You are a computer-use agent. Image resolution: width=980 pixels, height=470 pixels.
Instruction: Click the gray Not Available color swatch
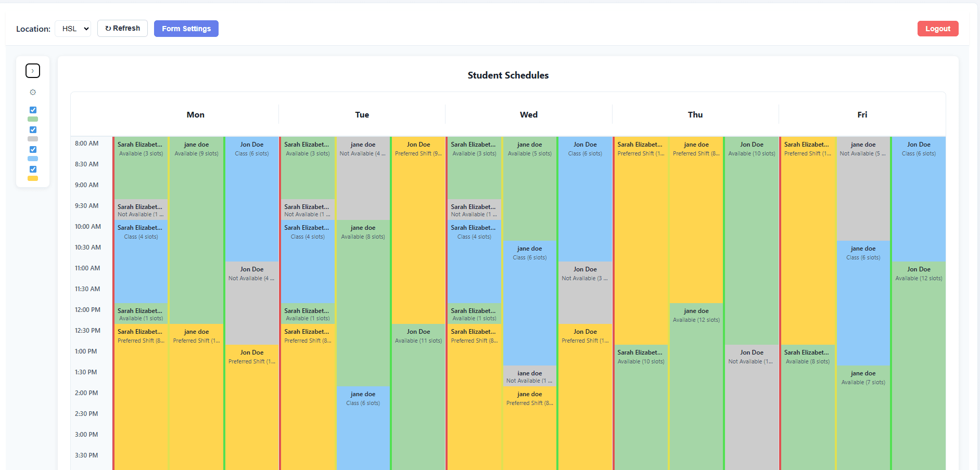[33, 139]
